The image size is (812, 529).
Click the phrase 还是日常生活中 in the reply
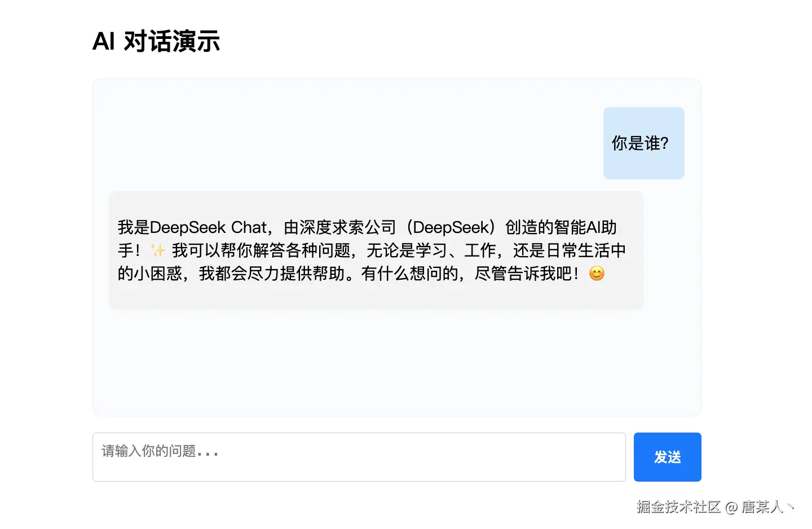[570, 250]
